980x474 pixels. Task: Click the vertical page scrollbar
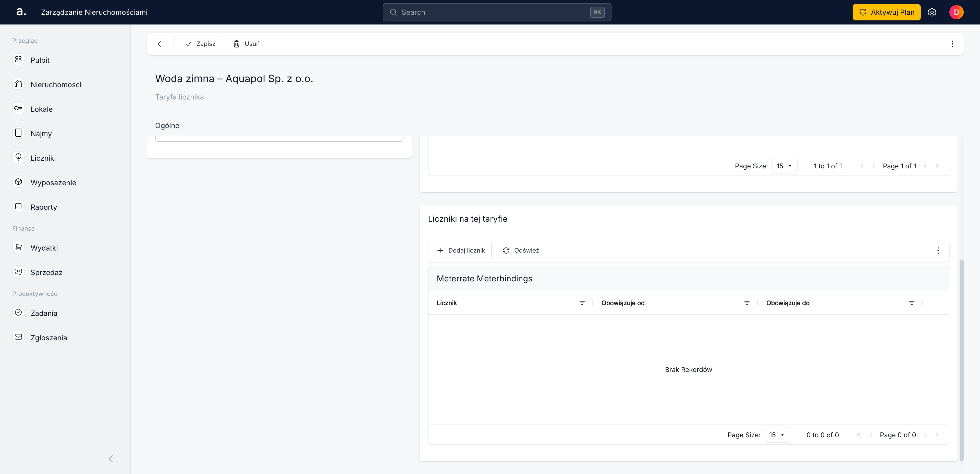(961, 360)
